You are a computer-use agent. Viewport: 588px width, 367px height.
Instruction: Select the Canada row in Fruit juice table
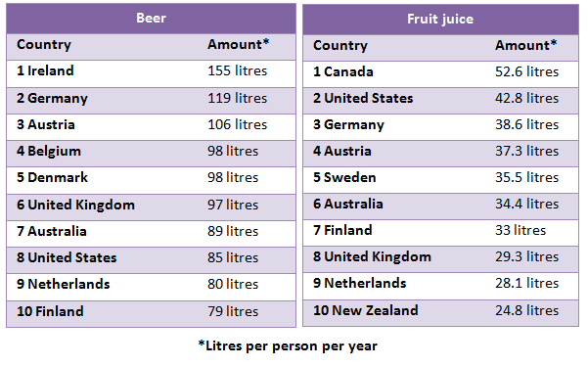coord(440,74)
